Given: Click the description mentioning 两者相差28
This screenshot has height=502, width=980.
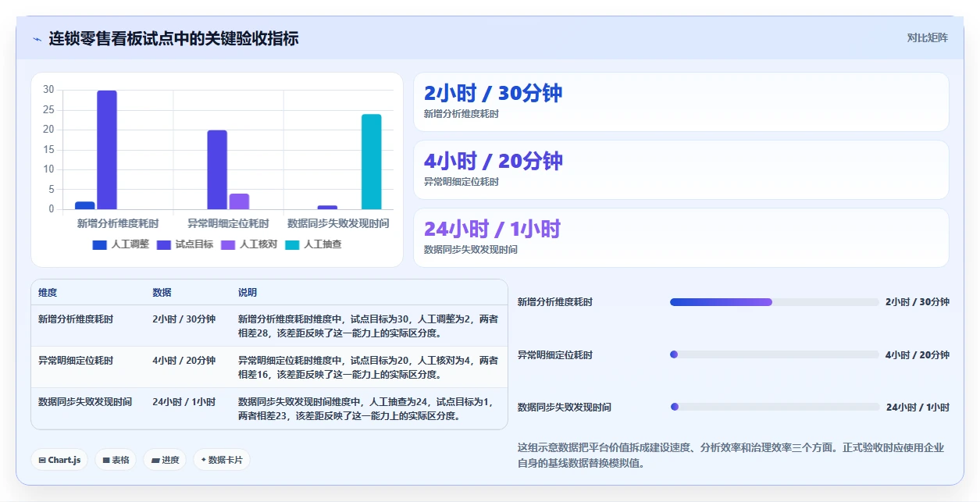Looking at the screenshot, I should (368, 326).
